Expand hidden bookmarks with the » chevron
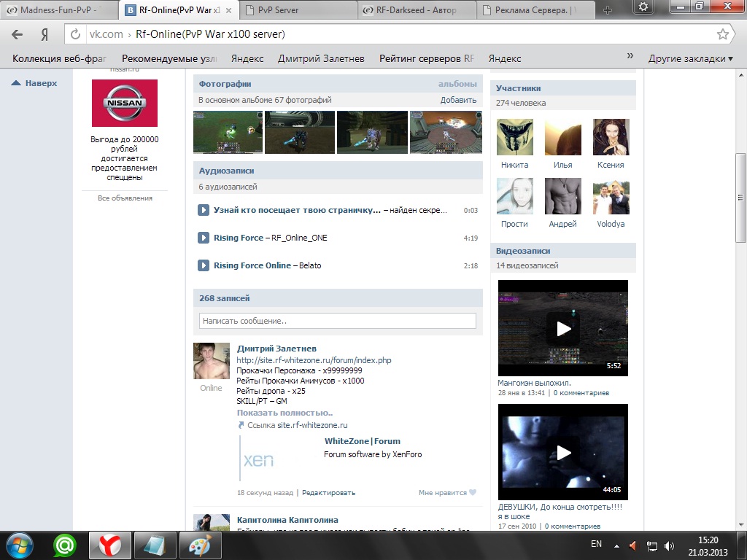The width and height of the screenshot is (747, 560). point(630,56)
